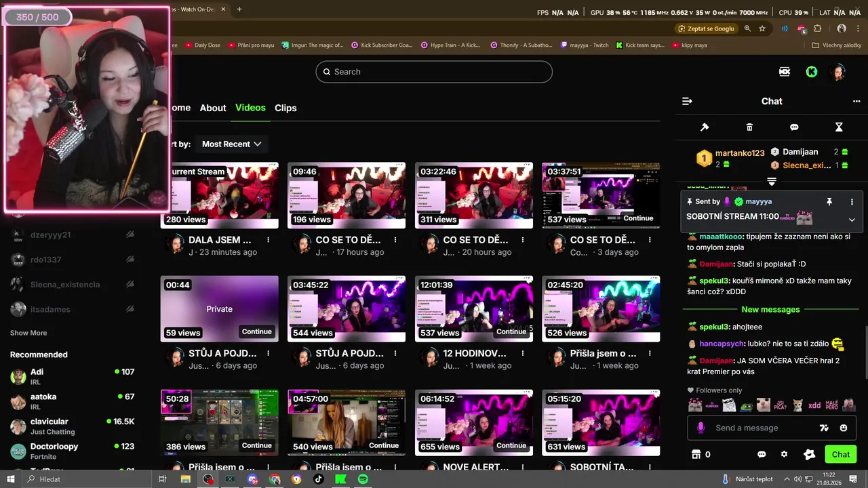Viewport: 868px width, 488px height.
Task: Open File Explorer from taskbar
Action: pyautogui.click(x=185, y=479)
